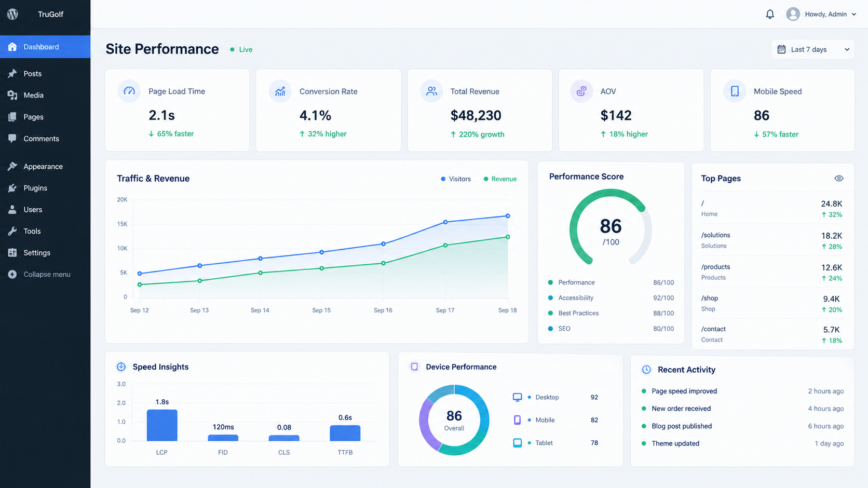Viewport: 868px width, 488px height.
Task: Toggle Top Pages visibility eye icon
Action: [838, 178]
